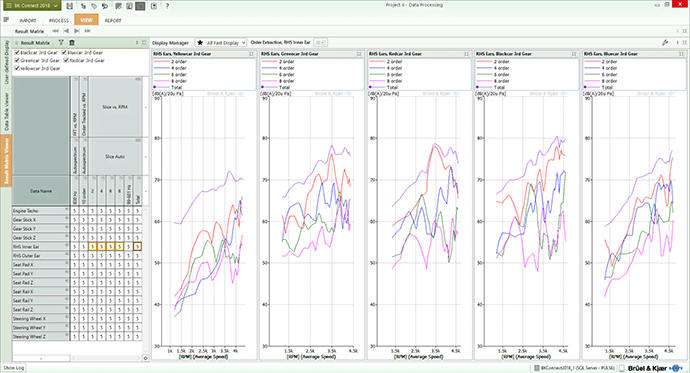The image size is (690, 373).
Task: Click the BKConnect2018_1 SQL Server status entry
Action: tap(574, 368)
